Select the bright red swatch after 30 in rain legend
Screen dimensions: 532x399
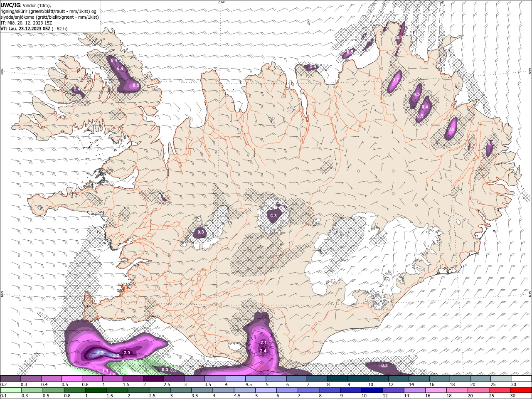(x=521, y=390)
